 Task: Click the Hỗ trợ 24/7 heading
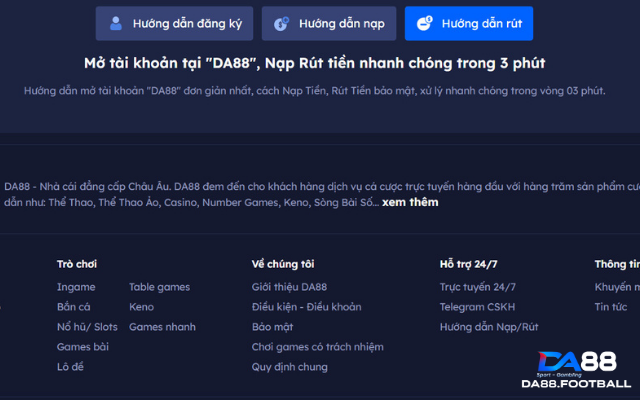469,264
